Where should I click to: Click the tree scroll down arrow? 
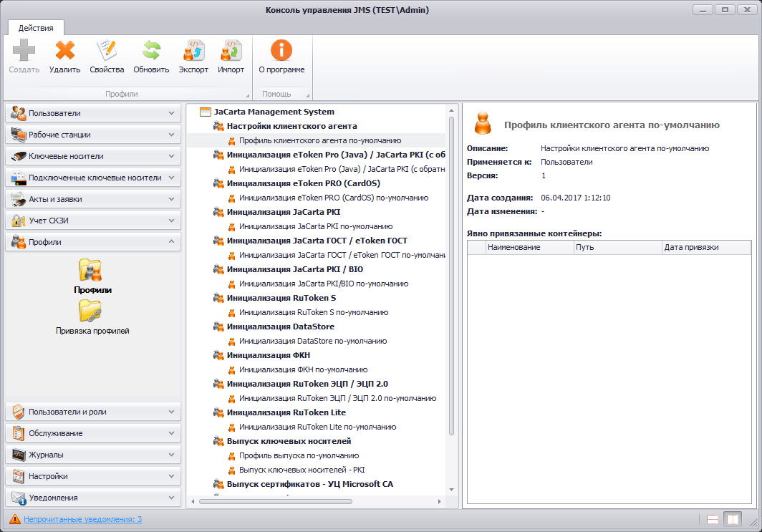451,490
